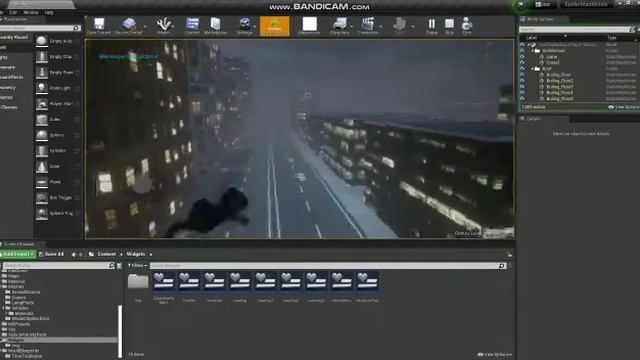
Task: Open the Blueprints toolbar icon
Action: point(340,26)
